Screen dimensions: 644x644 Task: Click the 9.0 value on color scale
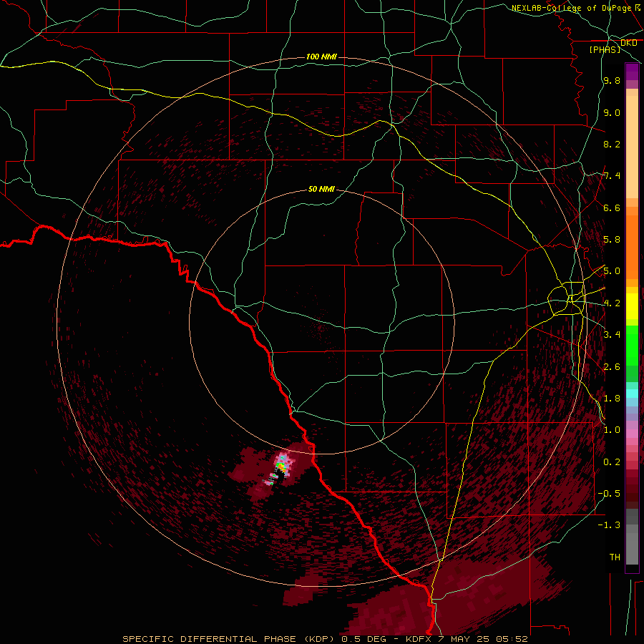[612, 113]
